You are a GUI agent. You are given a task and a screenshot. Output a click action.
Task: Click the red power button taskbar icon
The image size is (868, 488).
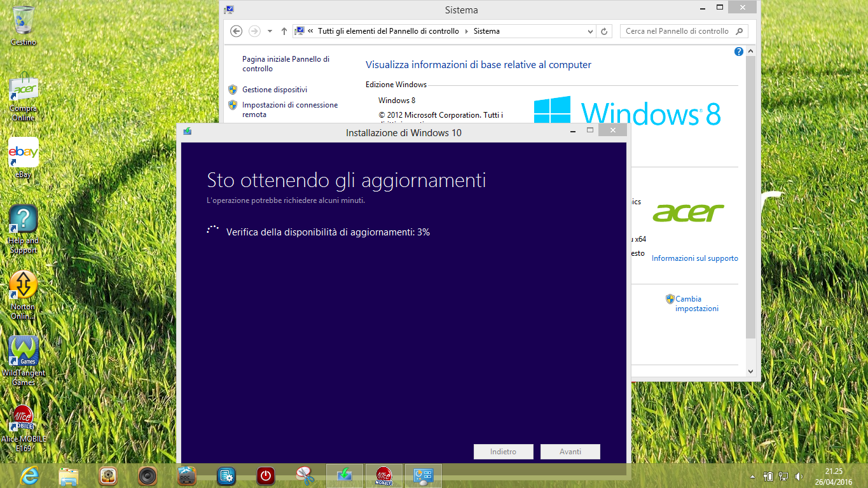(x=266, y=475)
